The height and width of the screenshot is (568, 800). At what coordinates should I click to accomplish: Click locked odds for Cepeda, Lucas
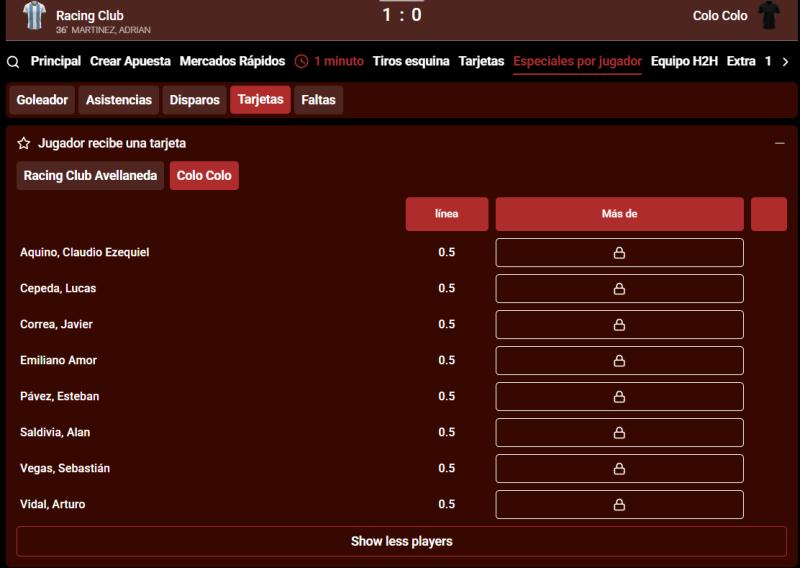click(619, 289)
